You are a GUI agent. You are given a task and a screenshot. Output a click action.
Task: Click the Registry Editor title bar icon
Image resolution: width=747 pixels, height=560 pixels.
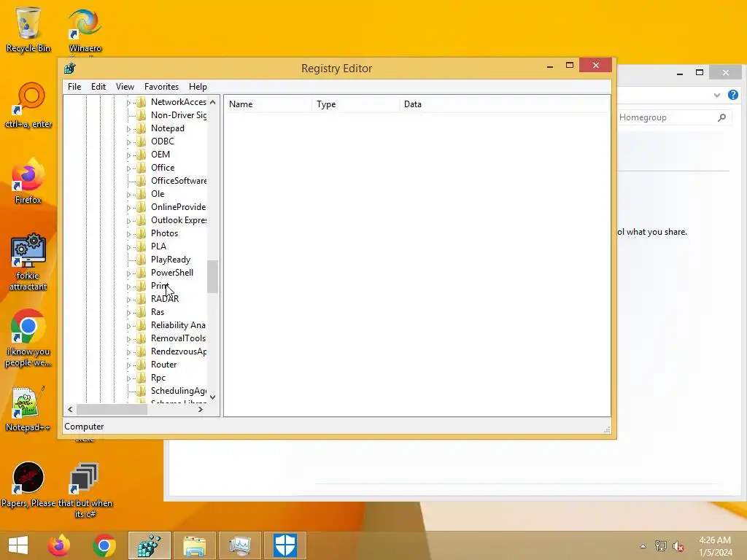[x=70, y=68]
